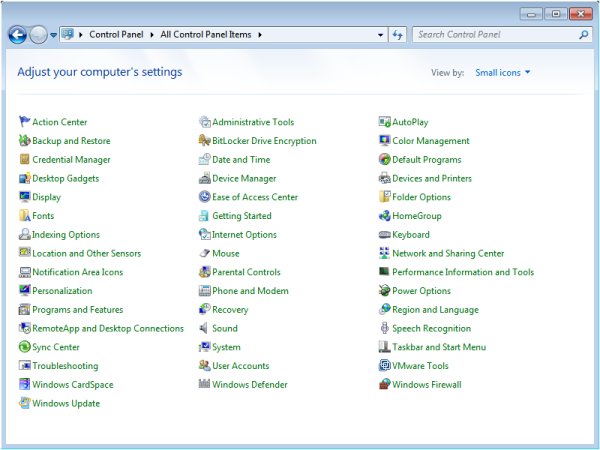Screen dimensions: 600x450
Task: Open RemoteApp and Desktop Connections link
Action: 108,328
